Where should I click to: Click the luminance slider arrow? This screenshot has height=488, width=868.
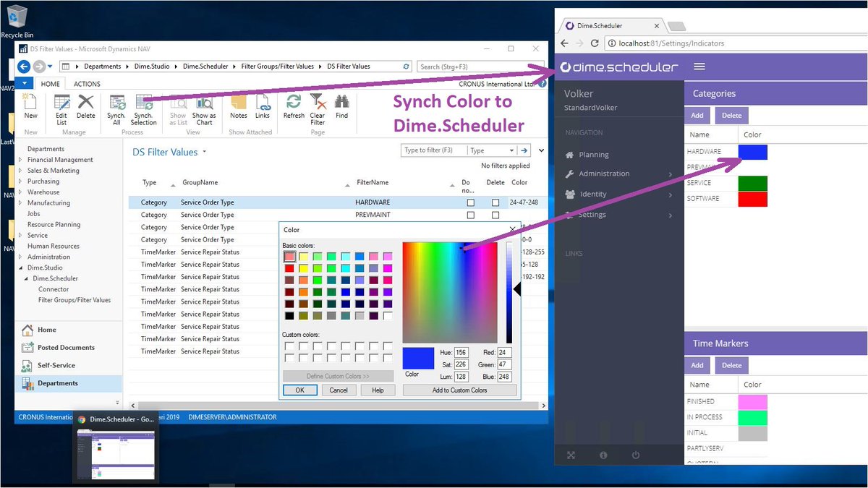[x=517, y=290]
